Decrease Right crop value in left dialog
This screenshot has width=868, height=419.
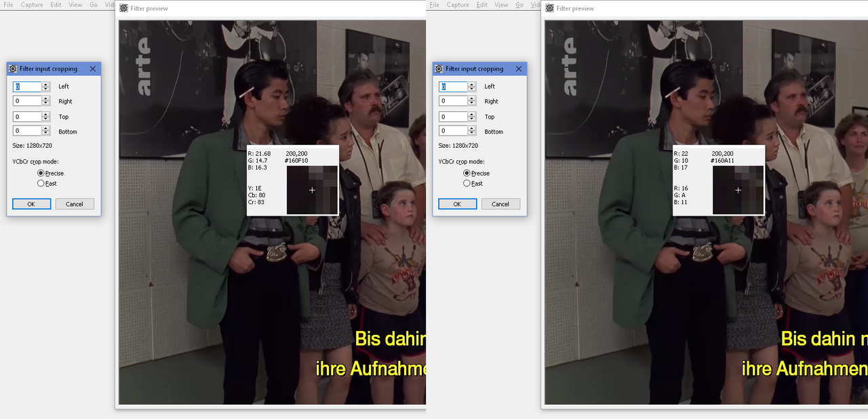point(46,103)
